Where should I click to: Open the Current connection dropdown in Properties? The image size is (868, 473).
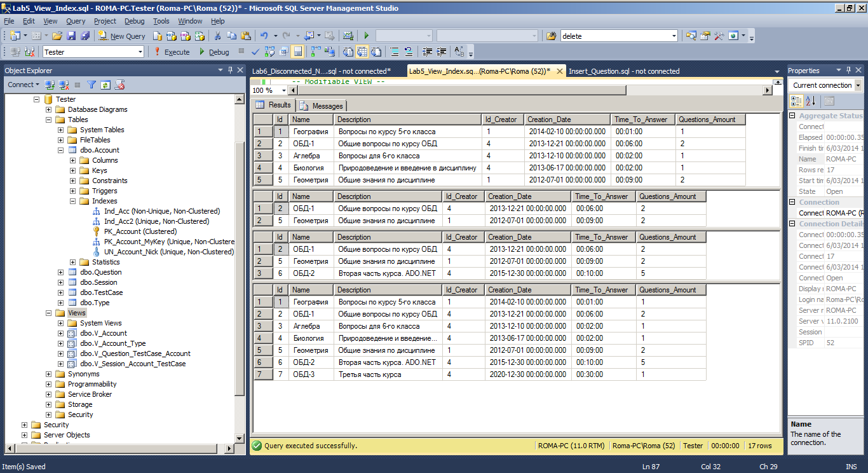tap(858, 85)
